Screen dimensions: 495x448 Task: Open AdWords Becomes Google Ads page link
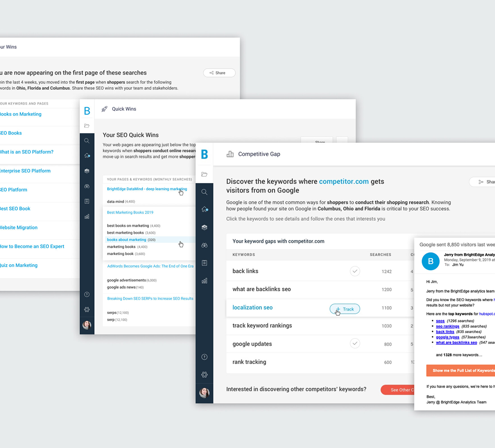[150, 266]
